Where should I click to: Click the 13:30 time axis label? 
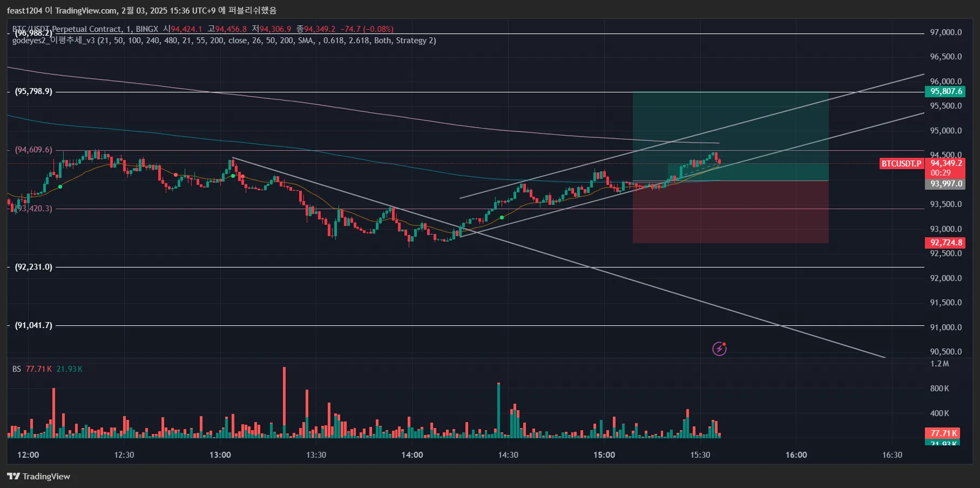tap(316, 455)
